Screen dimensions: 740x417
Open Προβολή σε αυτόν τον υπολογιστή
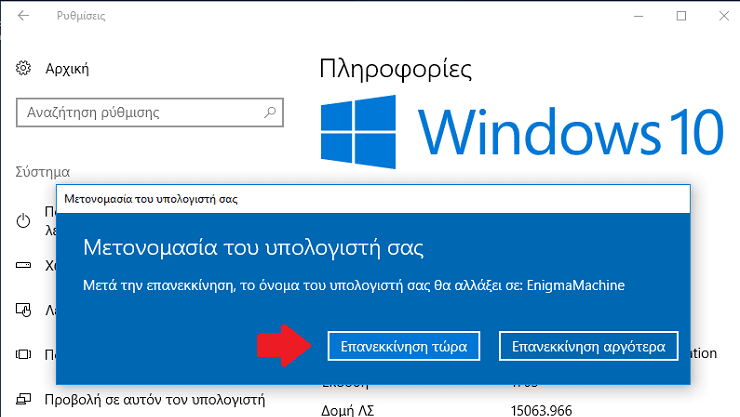tap(155, 400)
